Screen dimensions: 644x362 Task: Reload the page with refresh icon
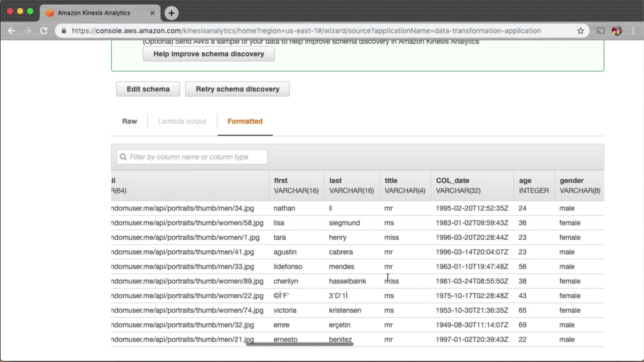pyautogui.click(x=44, y=31)
